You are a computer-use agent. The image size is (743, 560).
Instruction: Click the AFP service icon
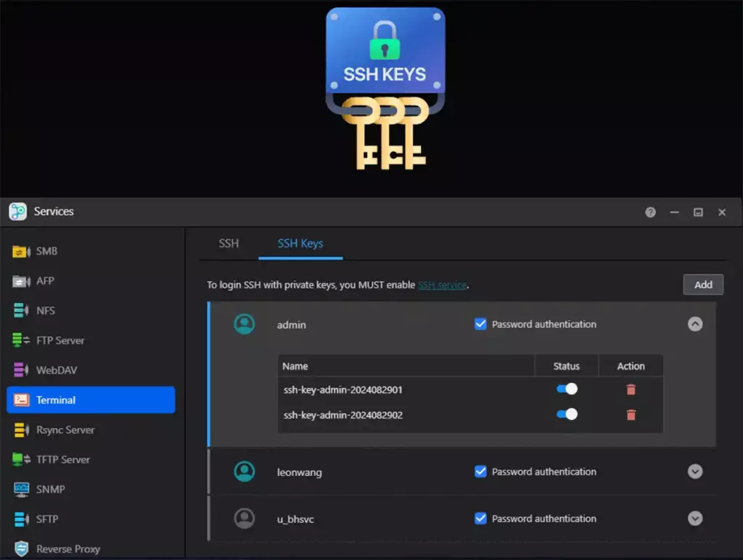(x=21, y=281)
